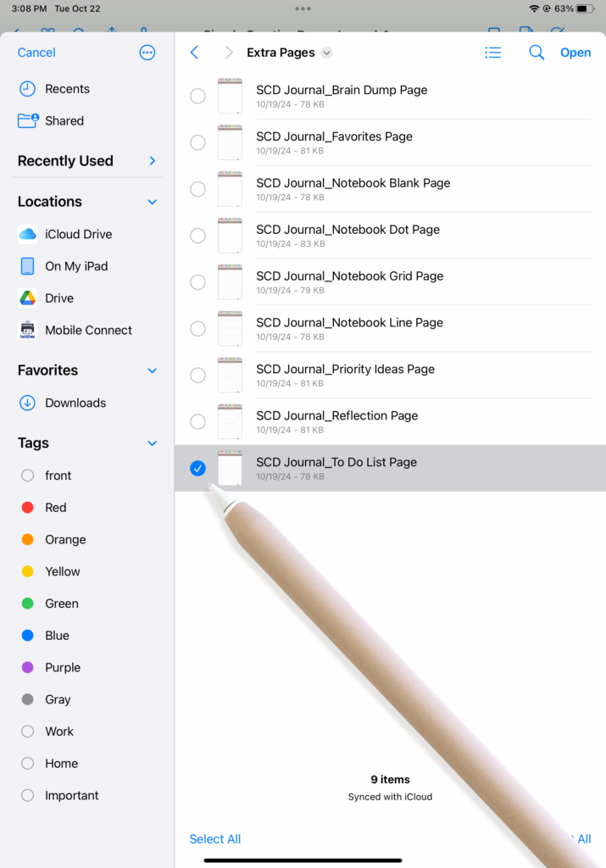
Task: Select the Red tag color dot
Action: click(28, 508)
